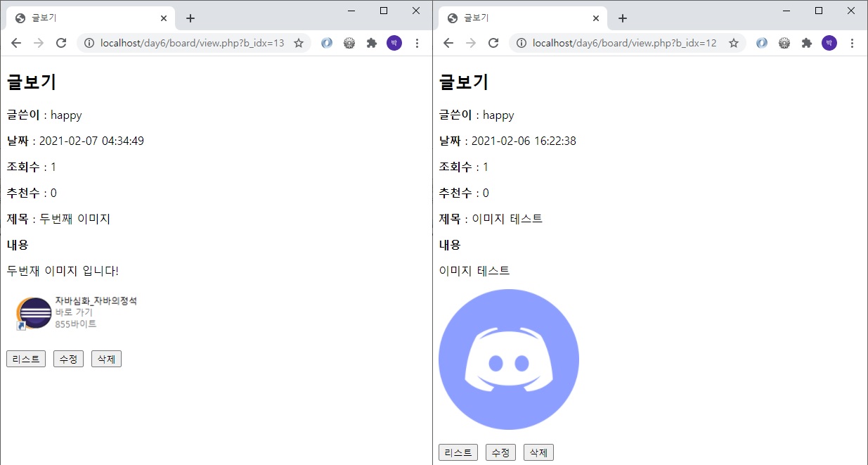Click 글쓴이 : happy line in left window
Screen dimensions: 868x465
[44, 115]
